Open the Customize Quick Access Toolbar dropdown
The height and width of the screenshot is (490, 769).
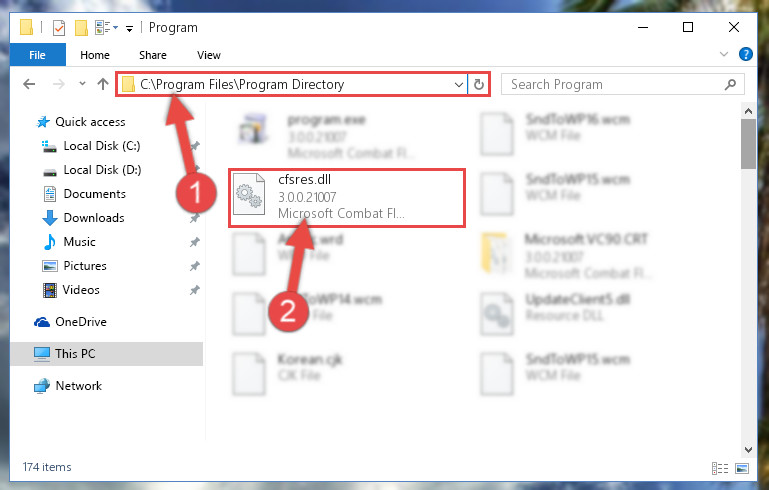click(x=129, y=28)
